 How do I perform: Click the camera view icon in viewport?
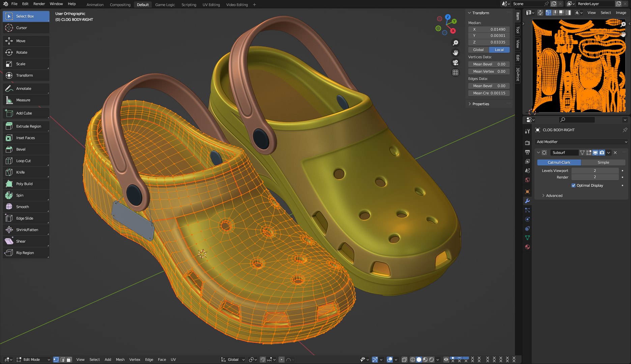pos(455,63)
